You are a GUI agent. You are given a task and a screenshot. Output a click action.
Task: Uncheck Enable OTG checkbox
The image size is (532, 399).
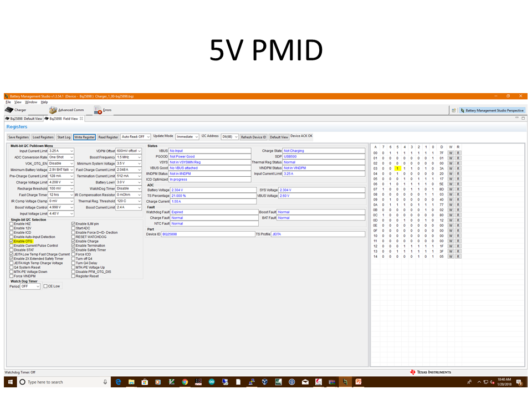[12, 241]
